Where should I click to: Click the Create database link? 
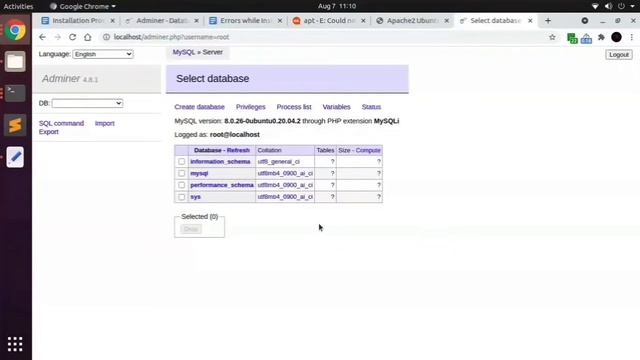click(x=199, y=107)
